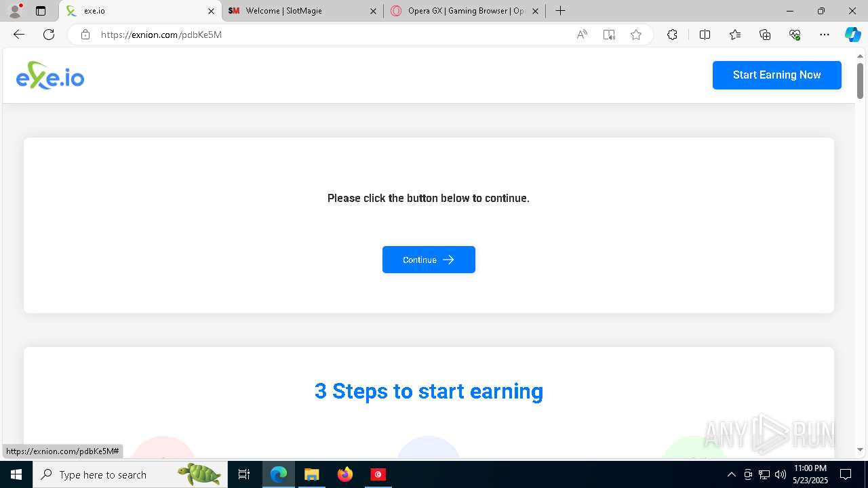Open Microsoft Edge taskbar icon
The width and height of the screenshot is (868, 488).
[x=279, y=474]
